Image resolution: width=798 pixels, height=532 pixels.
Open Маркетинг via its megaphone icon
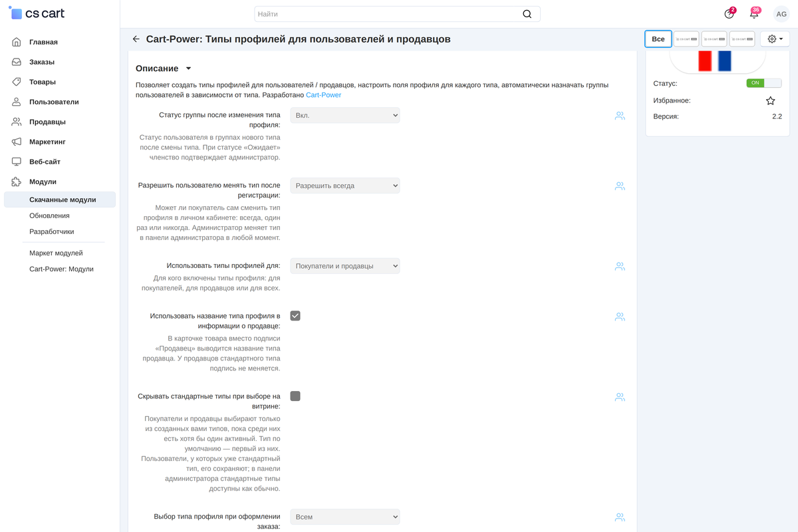[x=17, y=142]
